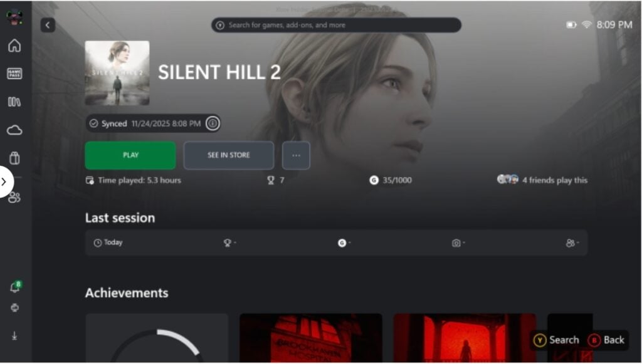The height and width of the screenshot is (364, 642).
Task: Open Game Pass from the sidebar
Action: [14, 74]
